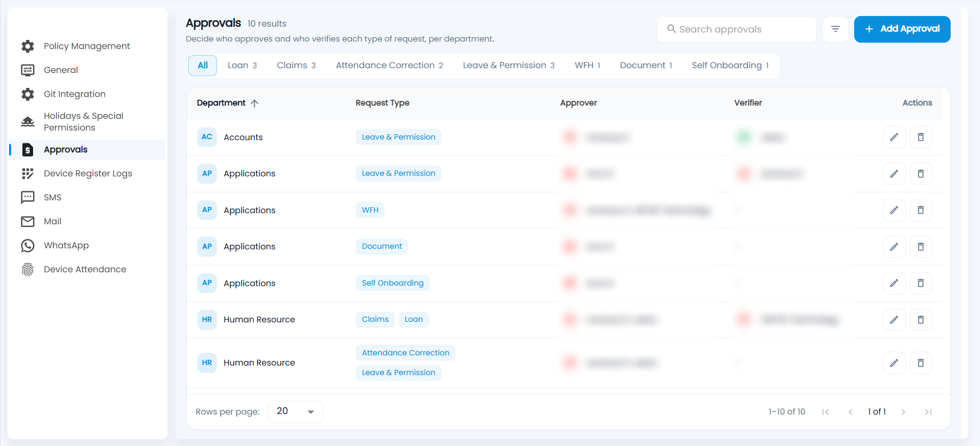Click the AC department badge

(x=207, y=137)
